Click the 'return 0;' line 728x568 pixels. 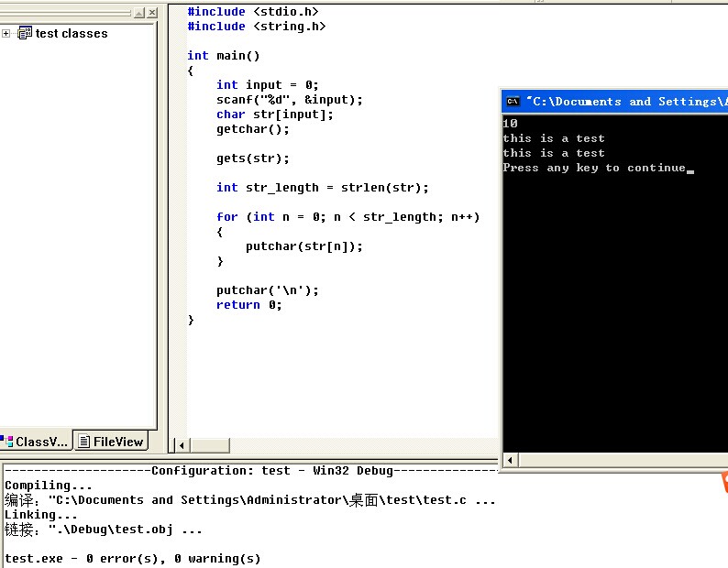coord(248,305)
